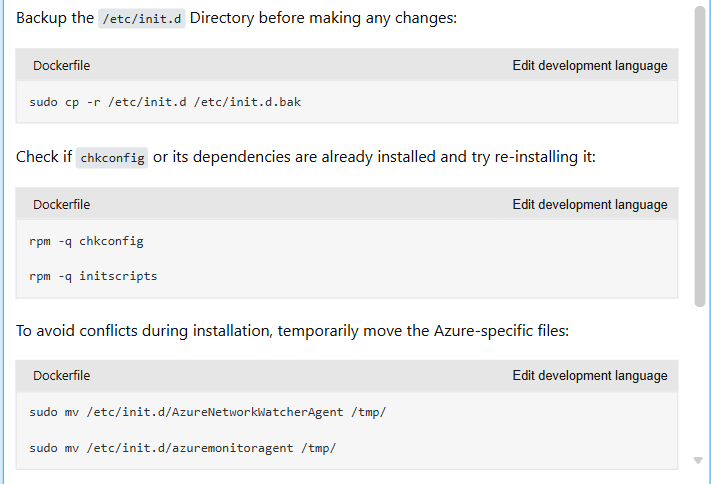This screenshot has height=484, width=711.
Task: Click the vertical scrollbar thumb
Action: (700, 156)
